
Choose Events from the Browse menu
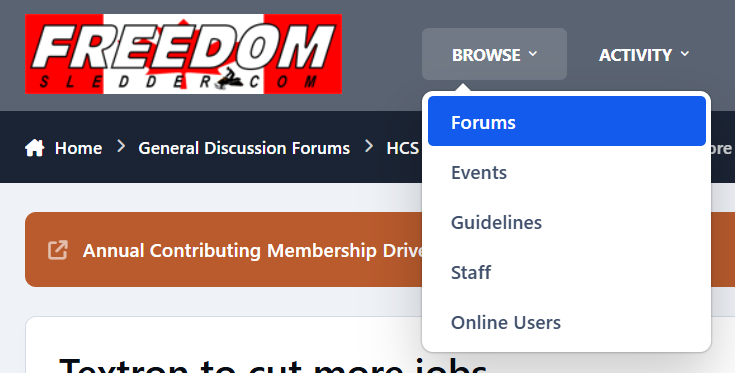pos(567,172)
